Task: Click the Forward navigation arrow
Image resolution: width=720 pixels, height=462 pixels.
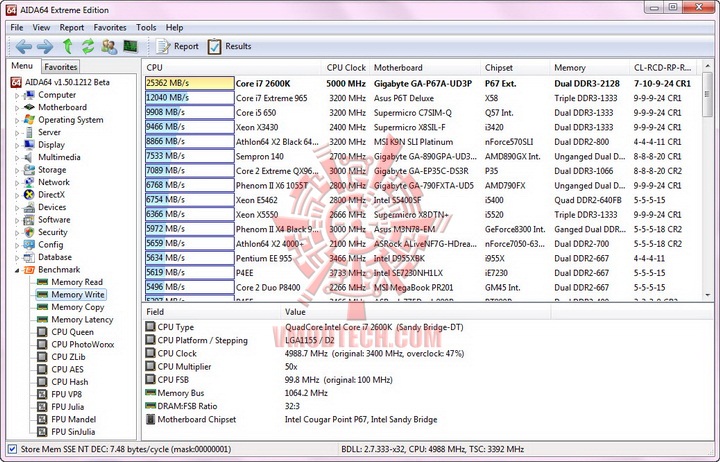Action: click(x=45, y=46)
